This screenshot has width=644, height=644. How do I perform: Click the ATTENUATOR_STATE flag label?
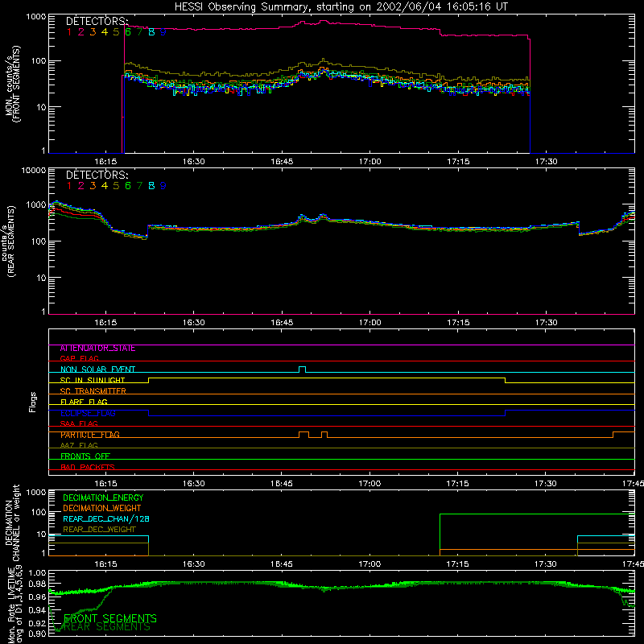tap(97, 349)
